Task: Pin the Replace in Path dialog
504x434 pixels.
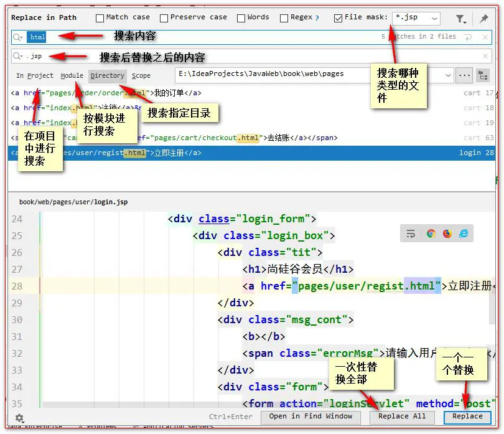Action: tap(483, 19)
